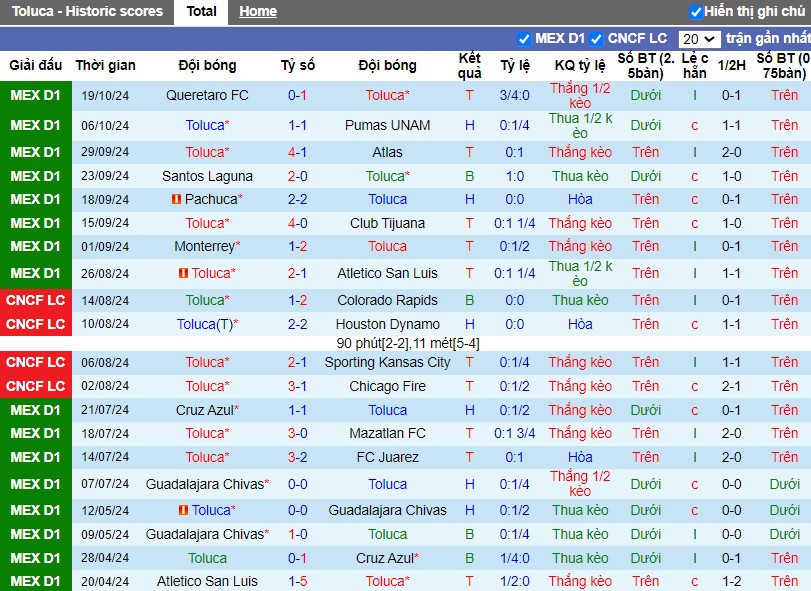Switch to the Home tab

click(258, 11)
